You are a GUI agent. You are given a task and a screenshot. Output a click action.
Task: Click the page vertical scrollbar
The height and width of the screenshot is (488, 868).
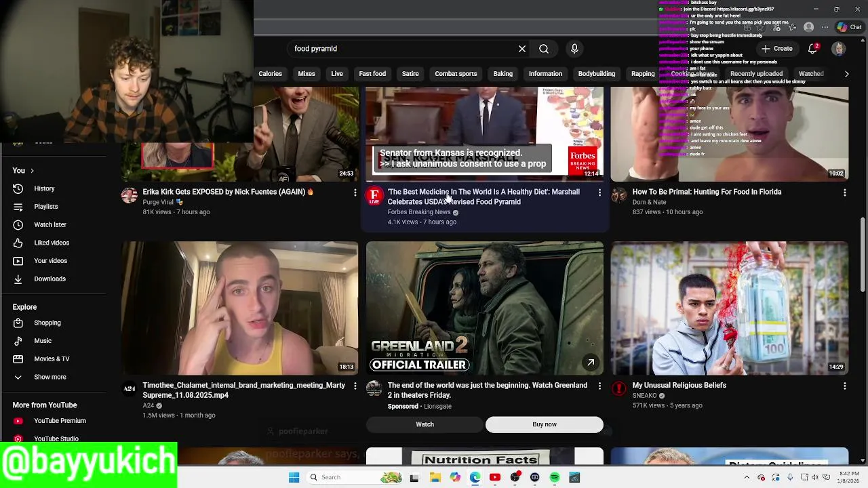(863, 254)
